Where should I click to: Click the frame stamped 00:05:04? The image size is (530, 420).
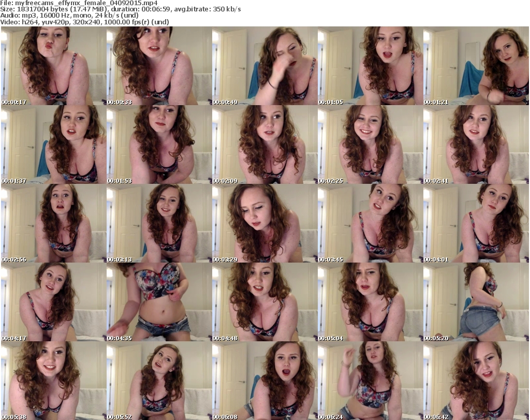point(371,302)
